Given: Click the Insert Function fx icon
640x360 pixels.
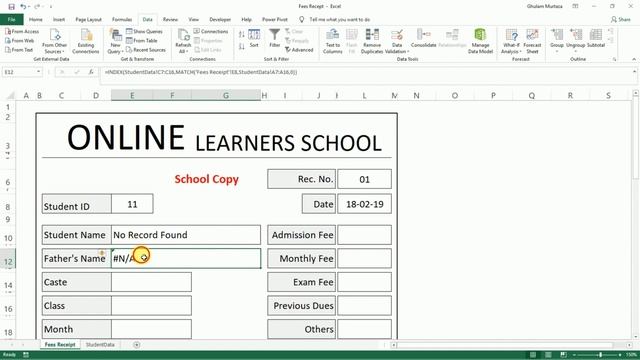Looking at the screenshot, I should coord(91,72).
